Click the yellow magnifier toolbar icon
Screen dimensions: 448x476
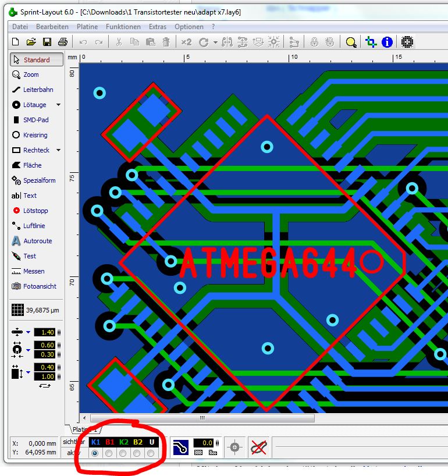click(x=351, y=42)
